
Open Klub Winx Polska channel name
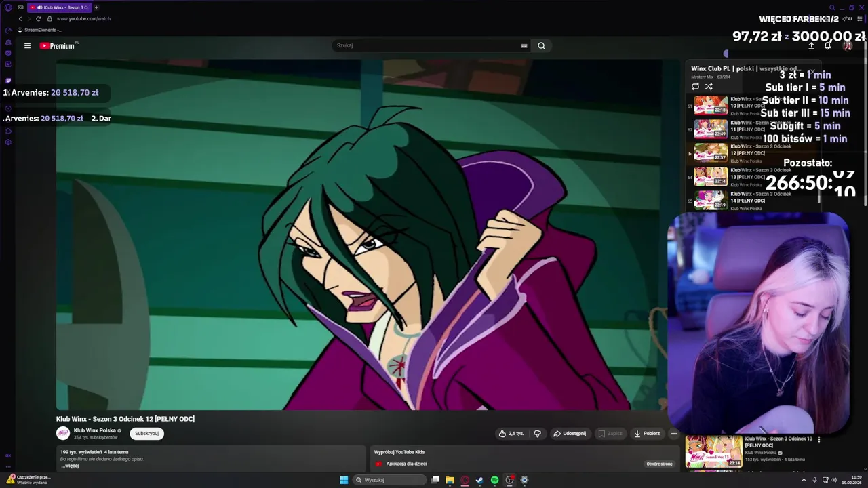[95, 430]
